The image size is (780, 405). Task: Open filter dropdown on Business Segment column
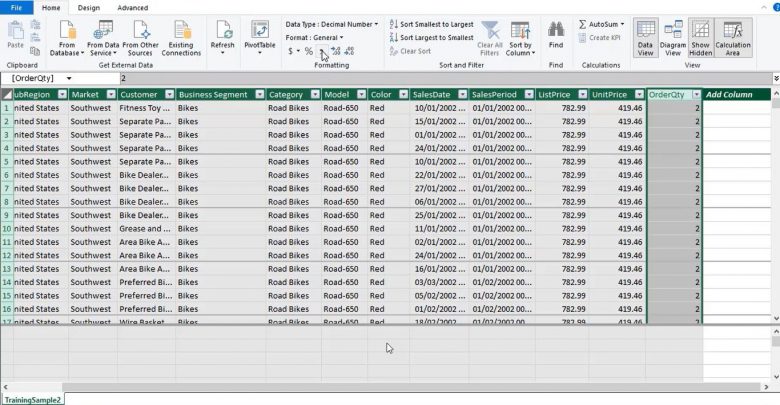(x=260, y=95)
